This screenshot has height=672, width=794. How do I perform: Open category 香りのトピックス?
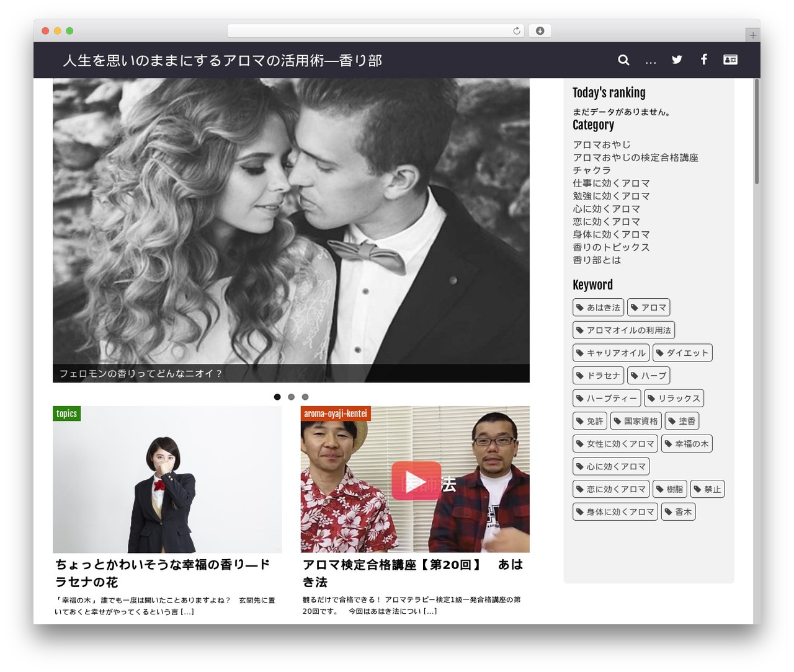pos(611,247)
